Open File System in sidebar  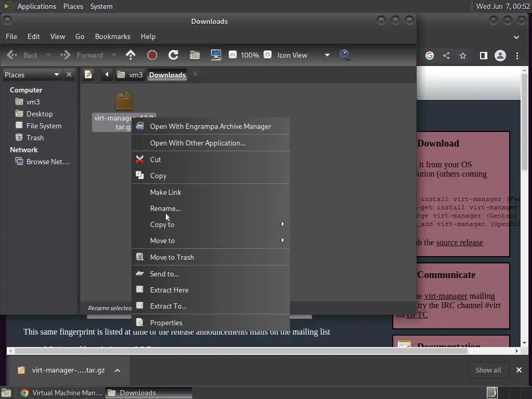click(x=38, y=126)
